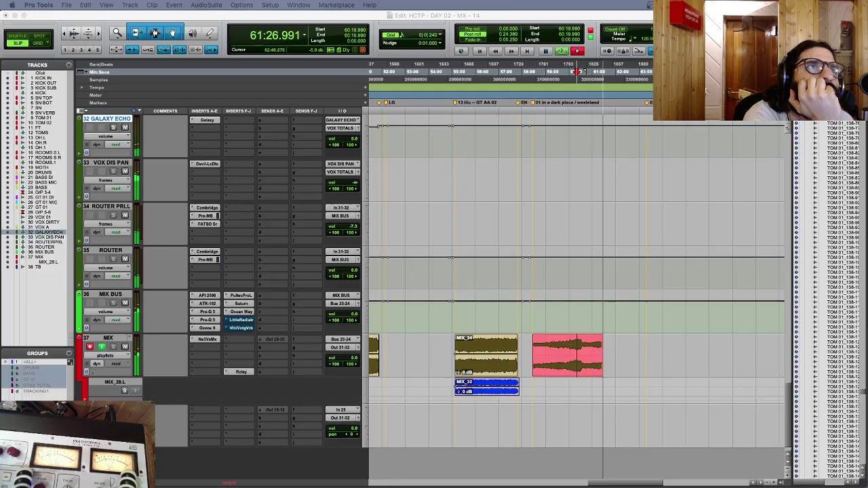Click the Online transport icon
868x488 pixels.
pos(461,51)
